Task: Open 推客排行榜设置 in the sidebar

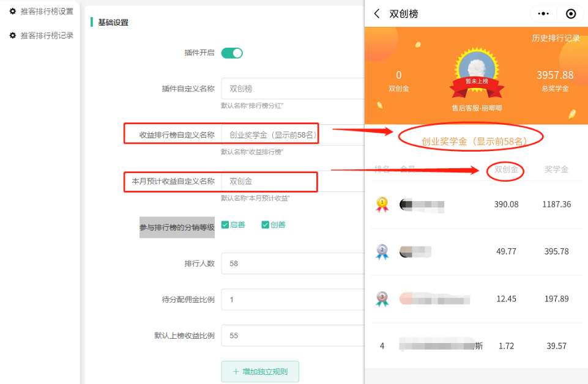Action: 47,11
